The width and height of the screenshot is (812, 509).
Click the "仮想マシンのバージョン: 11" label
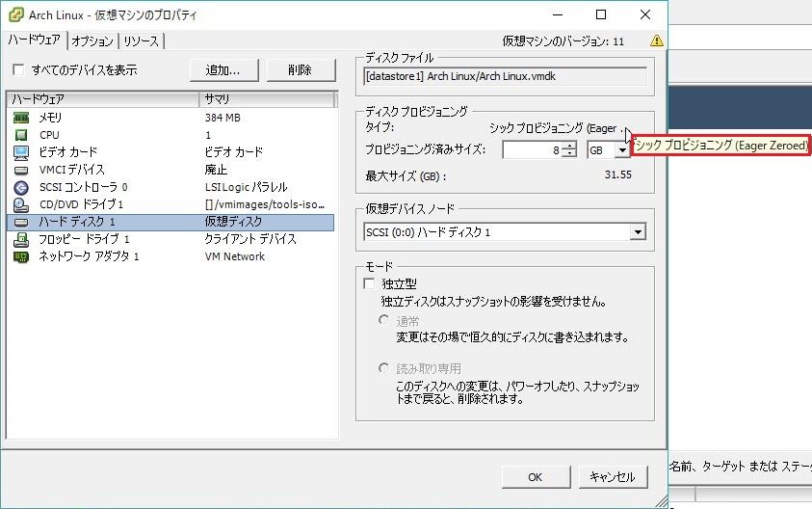[x=563, y=41]
